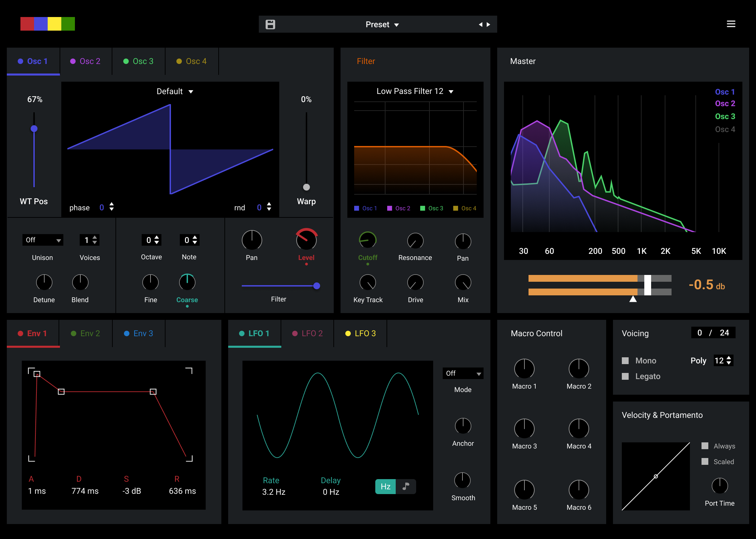
Task: Click the save preset floppy disk icon
Action: pos(270,24)
